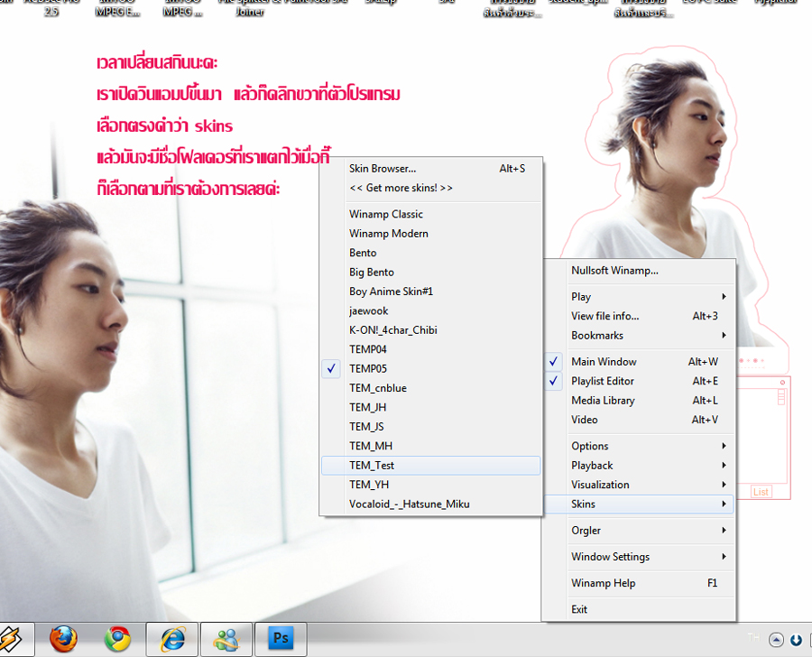812x657 pixels.
Task: Click the download manager tray icon
Action: (x=796, y=641)
